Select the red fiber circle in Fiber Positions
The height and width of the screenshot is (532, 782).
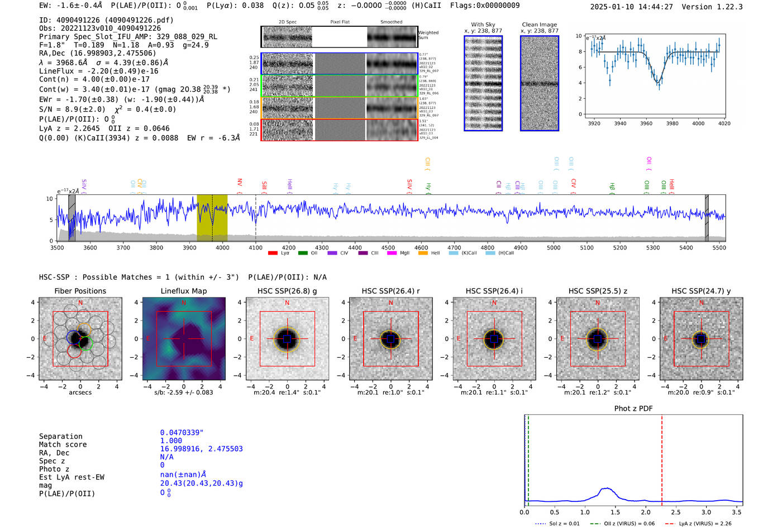74,351
